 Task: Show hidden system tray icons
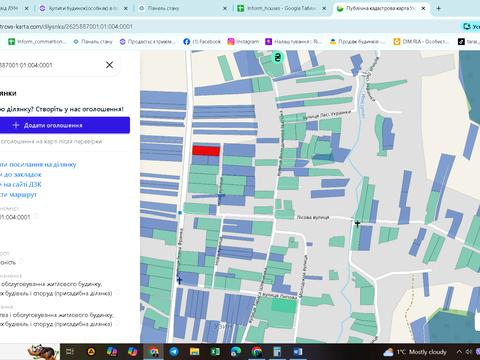click(x=459, y=352)
